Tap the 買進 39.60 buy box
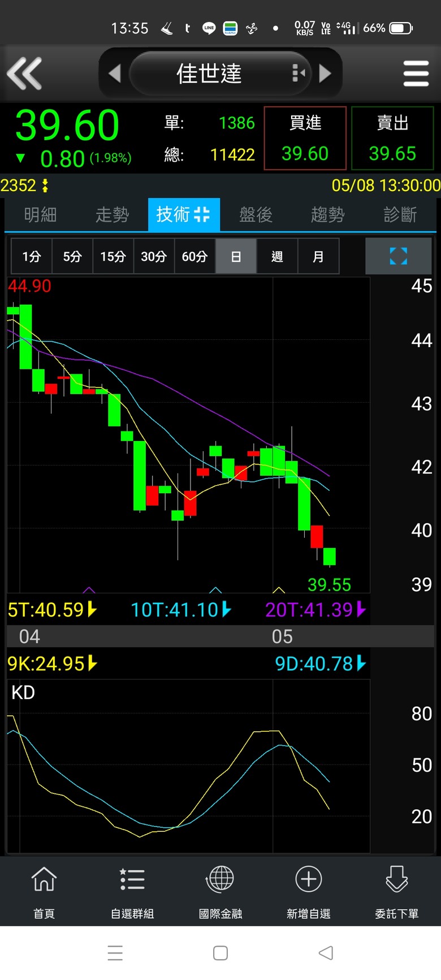The image size is (441, 980). [305, 138]
